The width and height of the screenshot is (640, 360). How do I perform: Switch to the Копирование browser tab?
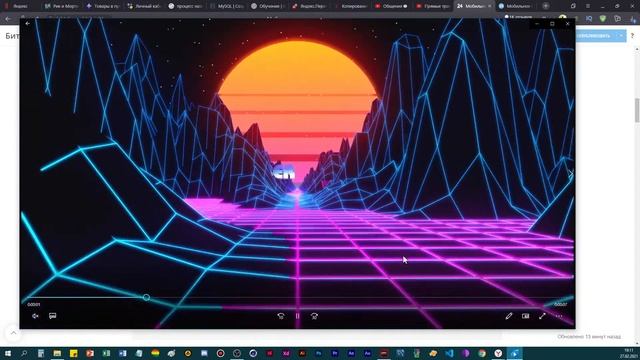(x=350, y=6)
